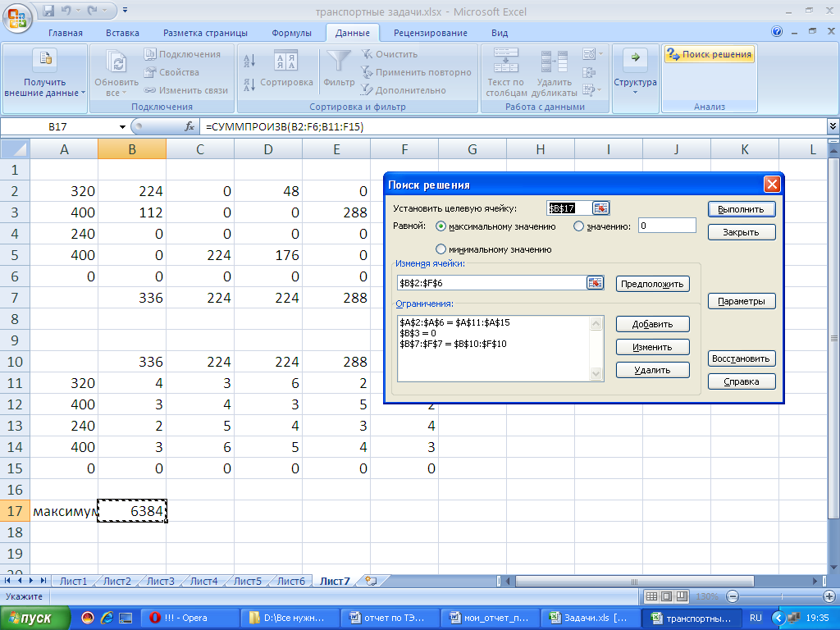
Task: Open the Рецензирование ribbon tab
Action: [430, 33]
